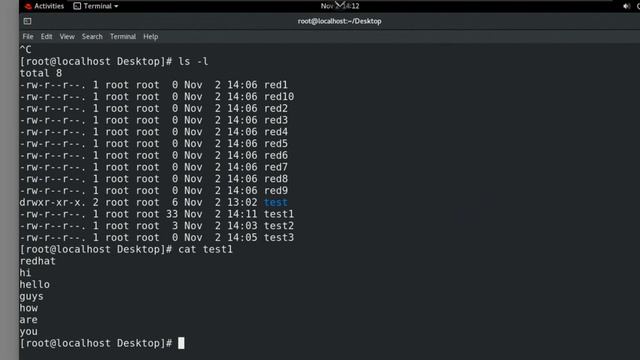
Task: Click the output line 'are'
Action: coord(29,320)
